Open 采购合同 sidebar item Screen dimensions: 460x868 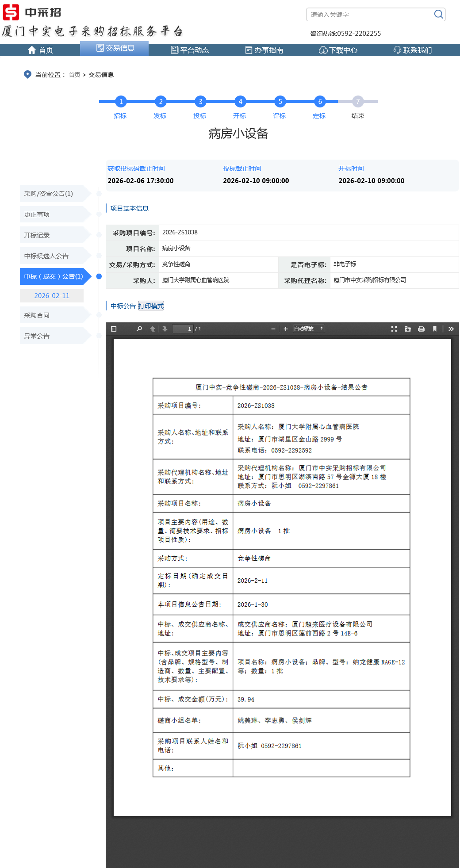[x=55, y=315]
